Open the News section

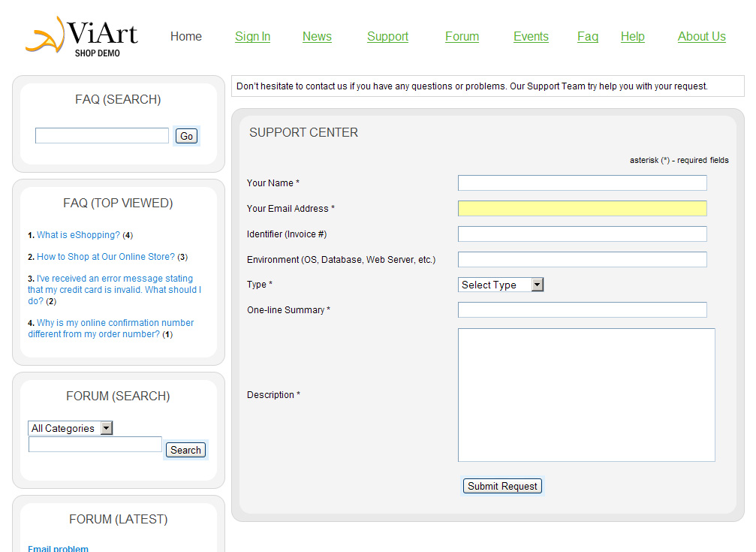coord(317,37)
